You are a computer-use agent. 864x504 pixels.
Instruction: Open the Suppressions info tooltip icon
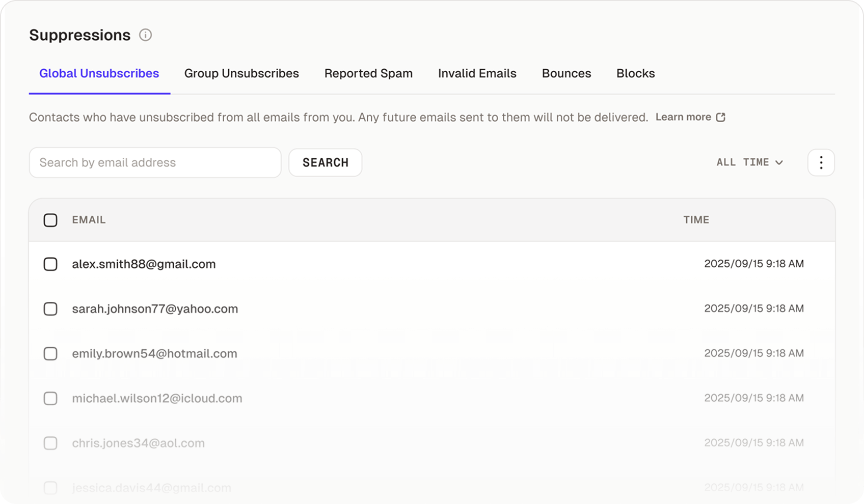[x=146, y=35]
